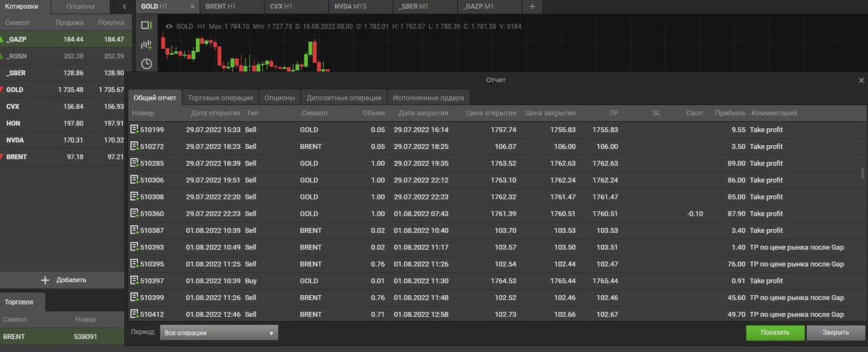Click order icon of row 510308
The image size is (868, 352).
pos(134,197)
